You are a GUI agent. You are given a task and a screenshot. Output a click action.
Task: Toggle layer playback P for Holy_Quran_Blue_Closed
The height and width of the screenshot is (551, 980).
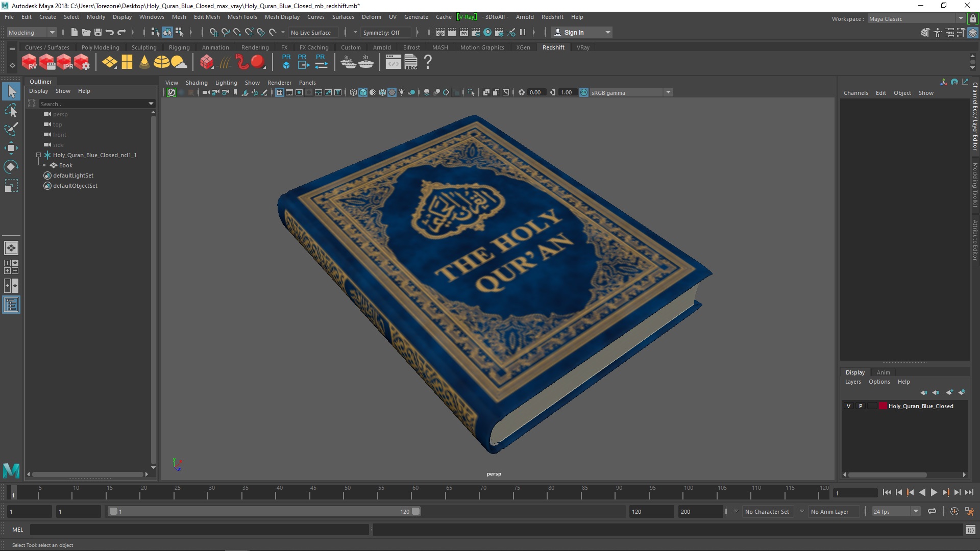(861, 406)
